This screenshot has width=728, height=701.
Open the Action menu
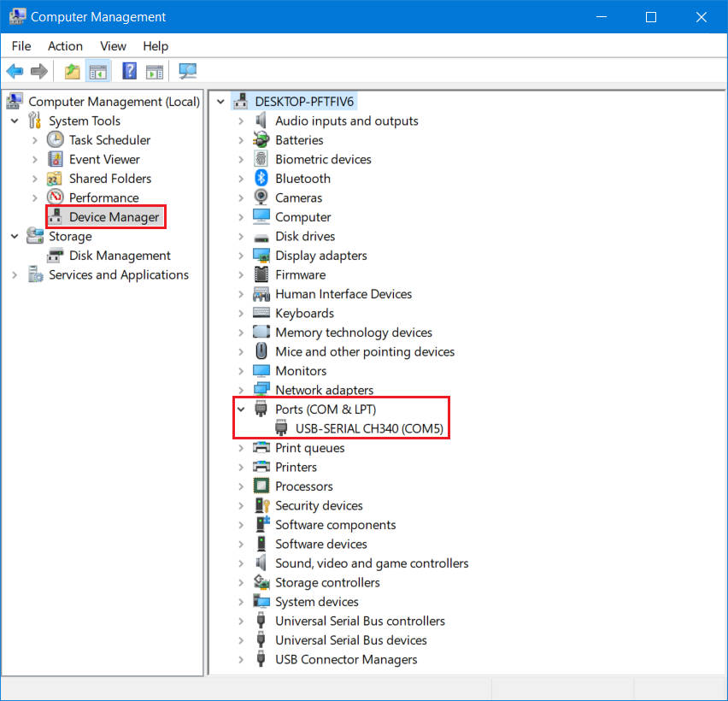pyautogui.click(x=65, y=46)
